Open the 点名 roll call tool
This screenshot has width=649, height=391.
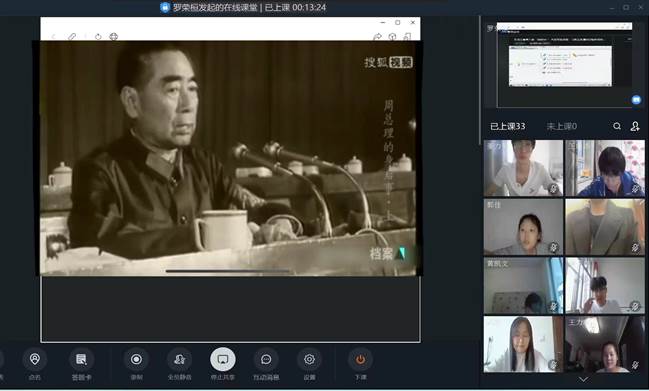[35, 360]
